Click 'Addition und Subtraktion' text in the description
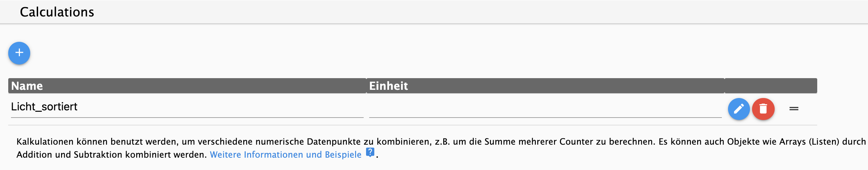Image resolution: width=868 pixels, height=170 pixels. tap(70, 155)
